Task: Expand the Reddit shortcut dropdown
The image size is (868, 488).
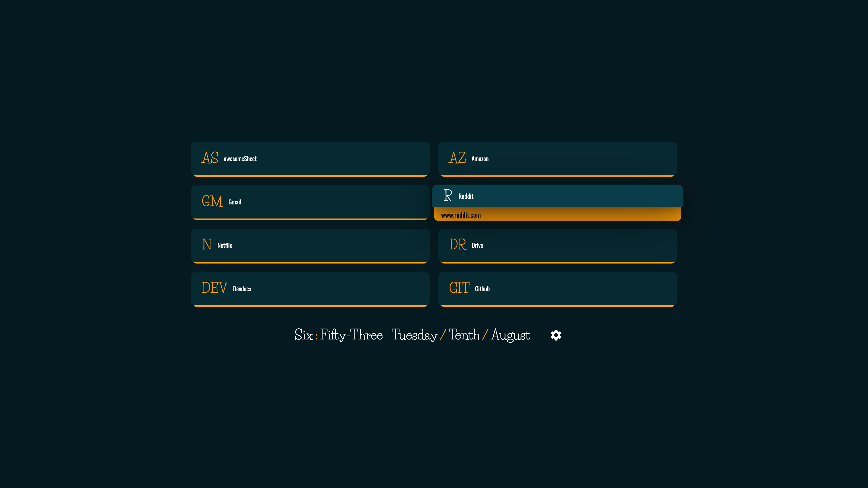Action: click(x=557, y=196)
